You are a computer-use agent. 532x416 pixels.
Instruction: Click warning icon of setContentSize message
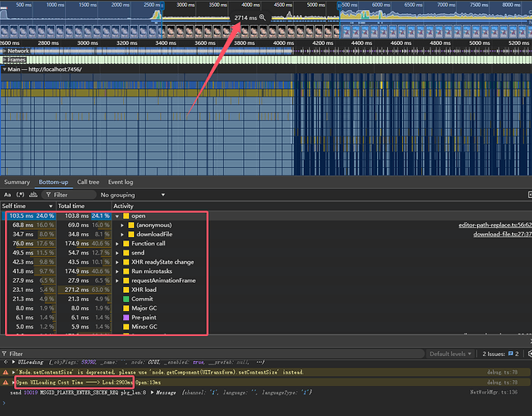click(6, 372)
